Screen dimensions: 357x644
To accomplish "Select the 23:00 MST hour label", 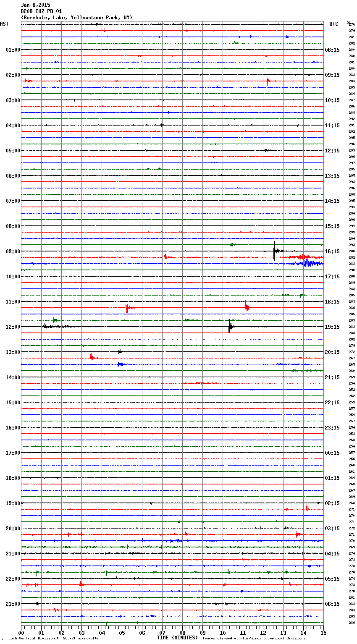I will click(x=13, y=604).
